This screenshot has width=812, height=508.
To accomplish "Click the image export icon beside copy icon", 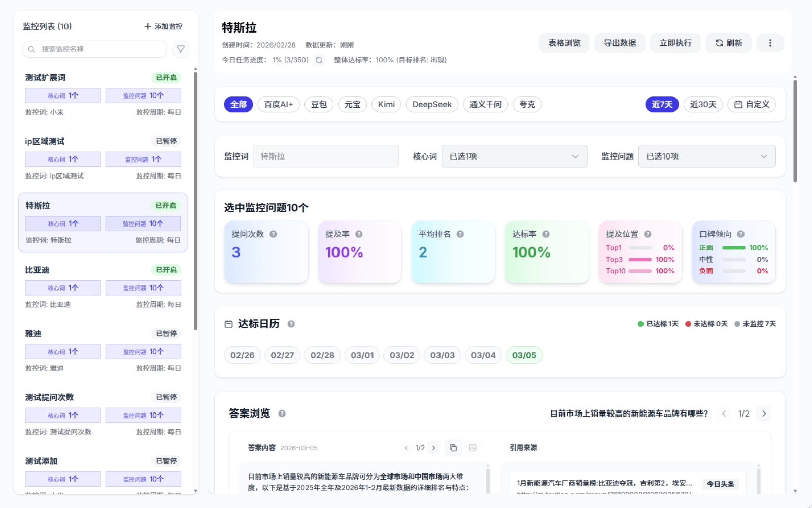I will [472, 448].
